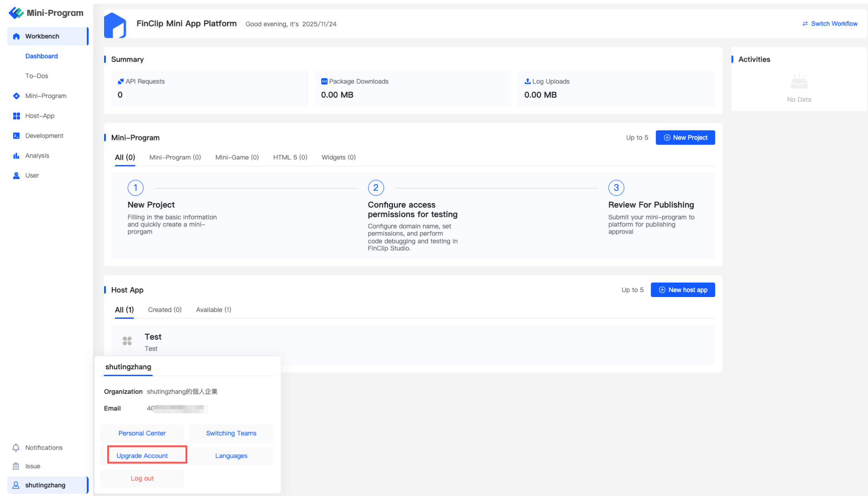The image size is (868, 496).
Task: Switch to the Mini-Game (0) tab
Action: pyautogui.click(x=237, y=158)
